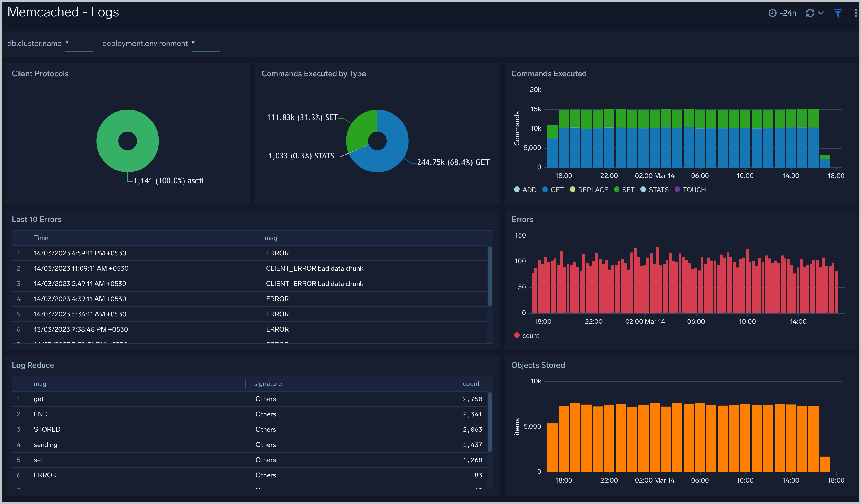
Task: Toggle REPLACE series in Commands Executed legend
Action: tap(589, 190)
